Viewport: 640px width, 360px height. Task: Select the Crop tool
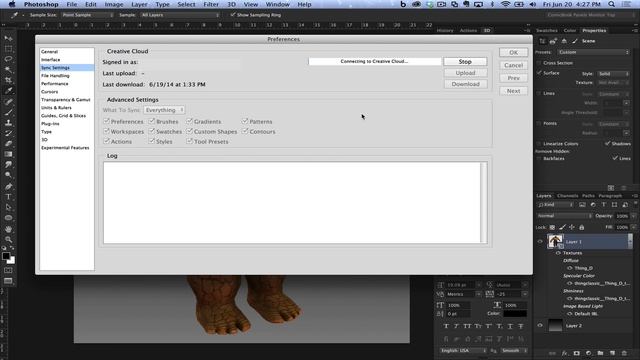click(8, 80)
